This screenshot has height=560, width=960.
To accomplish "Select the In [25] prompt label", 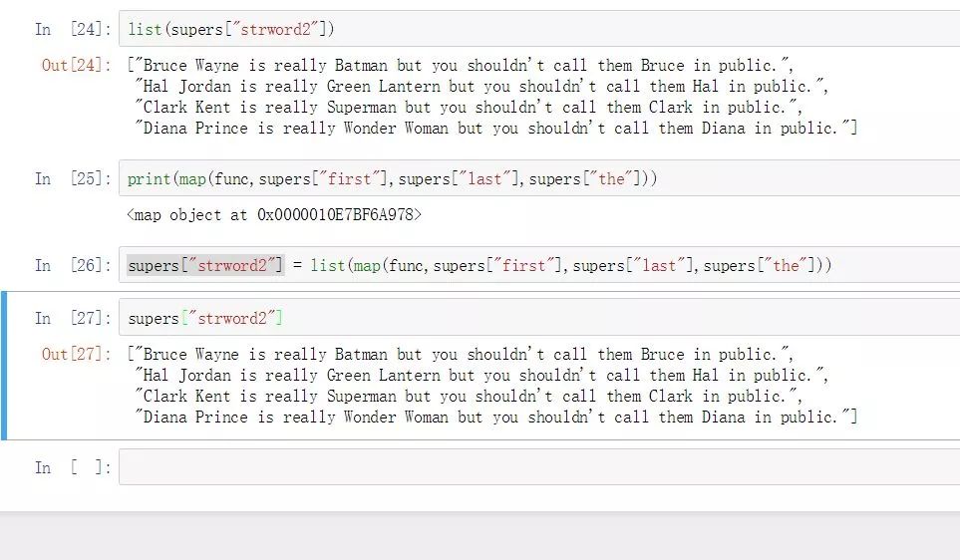I will click(x=73, y=178).
